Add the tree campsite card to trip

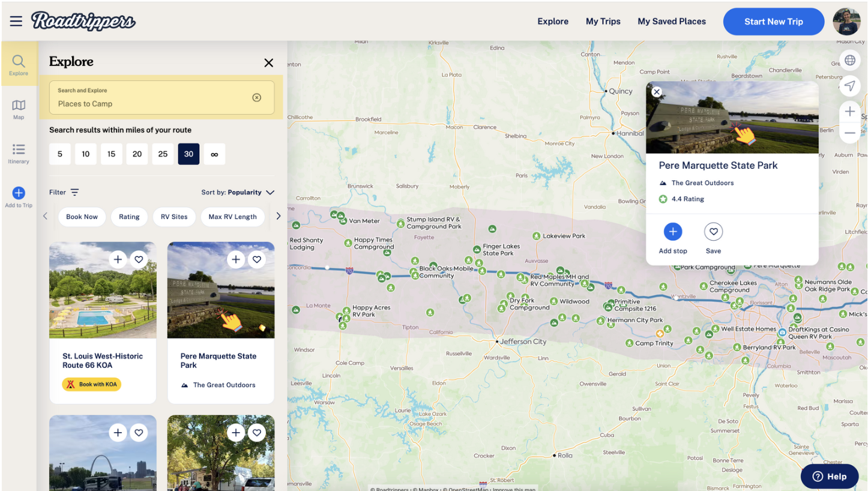236,433
